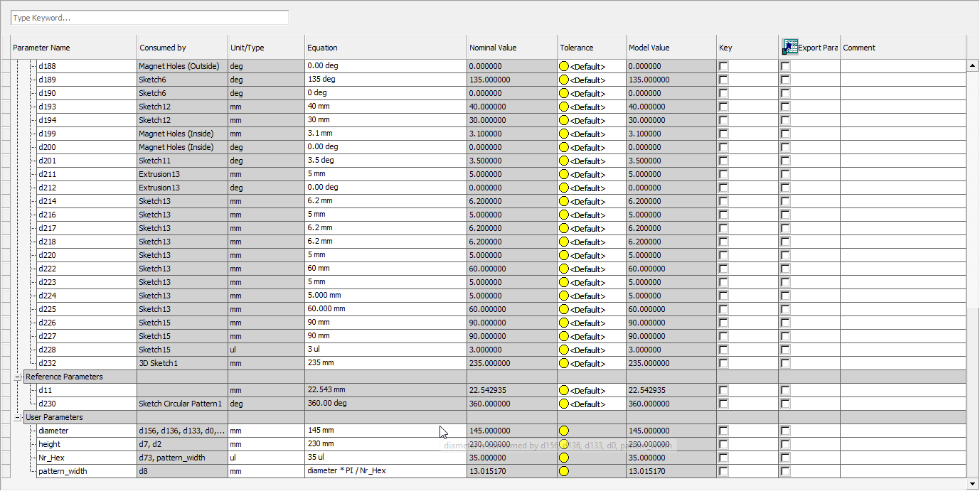The image size is (980, 491).
Task: Edit the pattern_width equation cell
Action: pos(386,471)
